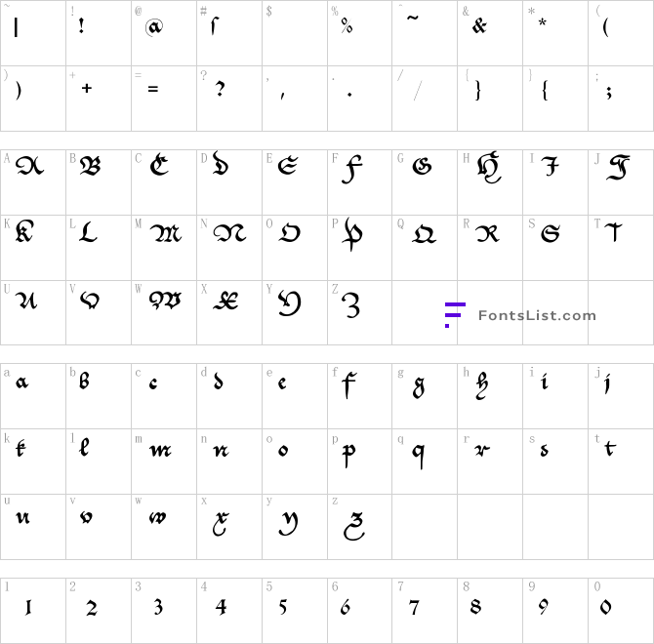This screenshot has height=644, width=654.
Task: Click the question mark glyph cell
Action: pyautogui.click(x=229, y=99)
